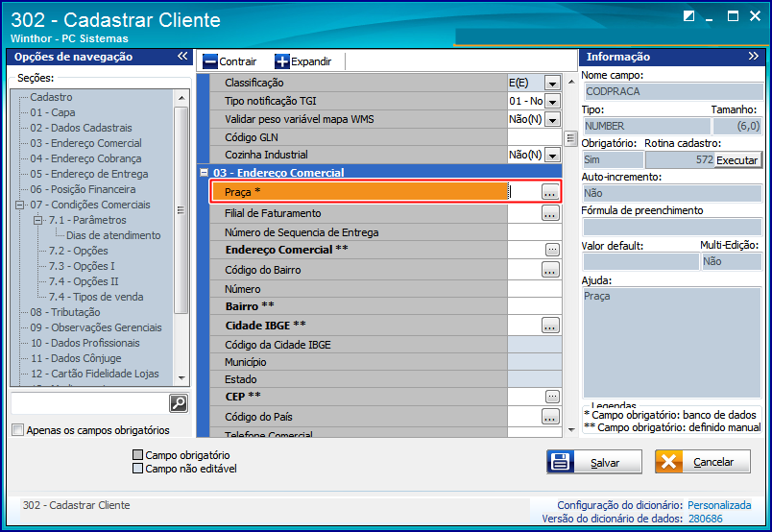Click the dock/restore icon in the title bar
Viewport: 772px width, 532px height.
pos(688,16)
